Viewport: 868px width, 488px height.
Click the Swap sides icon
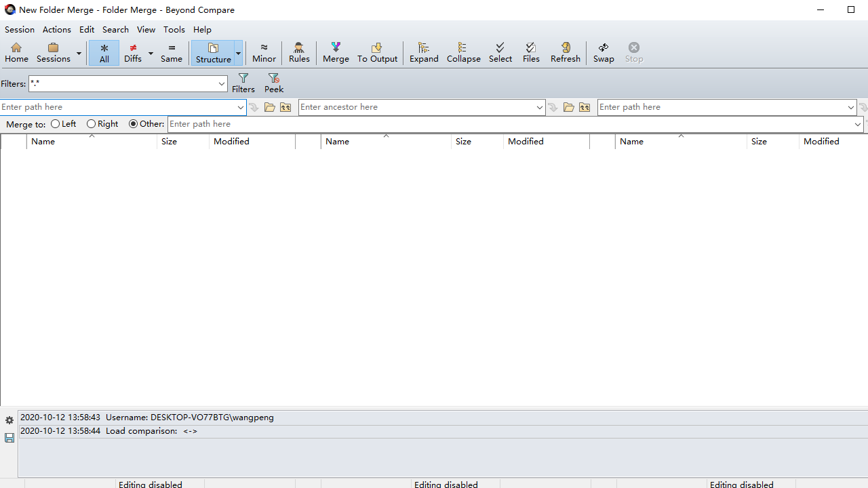603,52
